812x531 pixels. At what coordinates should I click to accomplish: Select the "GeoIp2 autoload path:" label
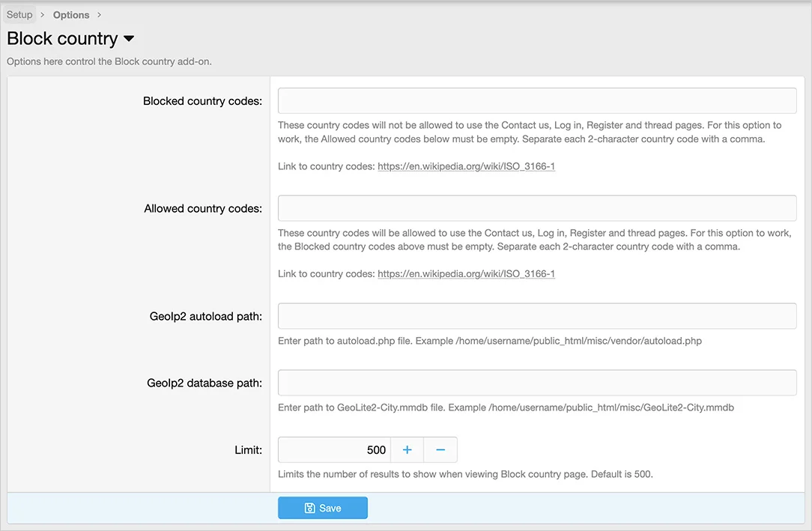(205, 317)
